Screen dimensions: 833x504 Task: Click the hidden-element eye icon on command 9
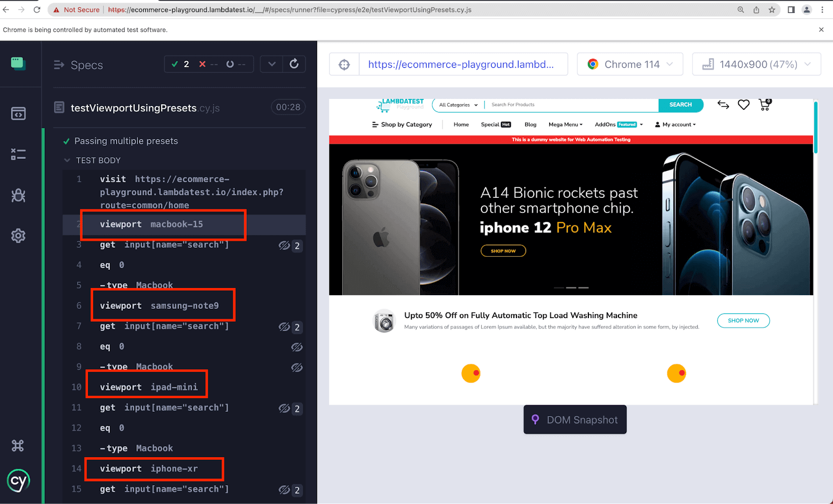[x=297, y=368]
